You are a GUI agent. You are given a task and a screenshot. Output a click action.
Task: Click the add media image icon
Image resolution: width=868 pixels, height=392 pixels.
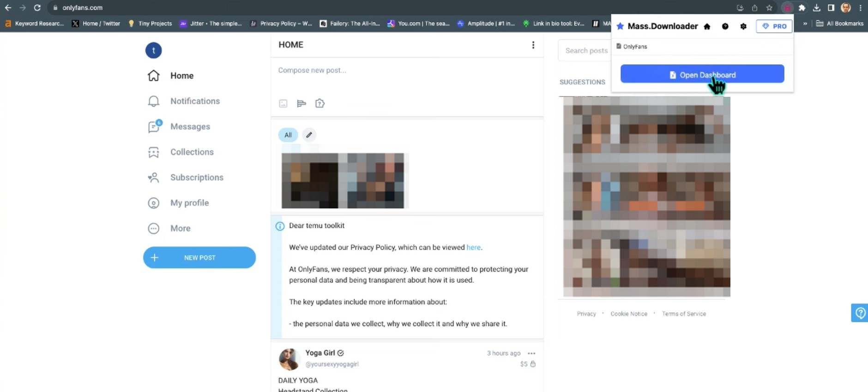coord(283,103)
